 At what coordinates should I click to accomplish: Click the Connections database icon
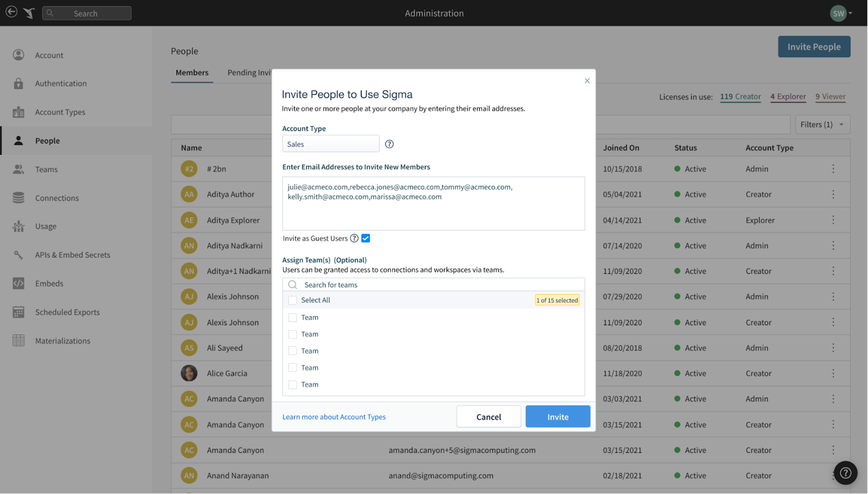pyautogui.click(x=18, y=198)
